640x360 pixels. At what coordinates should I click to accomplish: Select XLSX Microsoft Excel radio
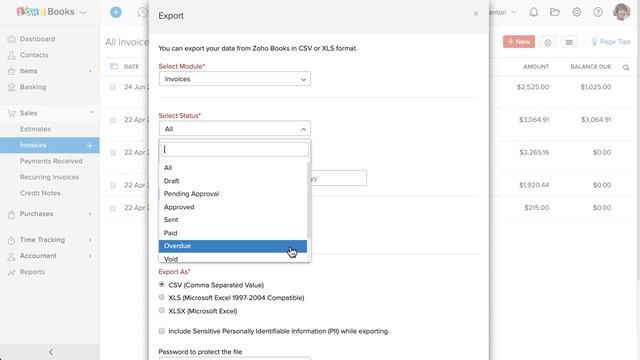[162, 310]
